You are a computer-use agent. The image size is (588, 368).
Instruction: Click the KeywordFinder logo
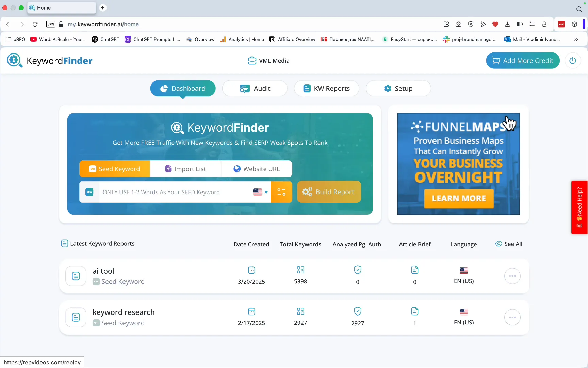(50, 61)
